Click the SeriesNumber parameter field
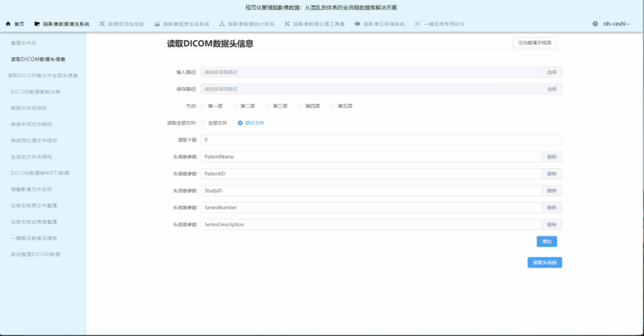The image size is (644, 336). [371, 208]
